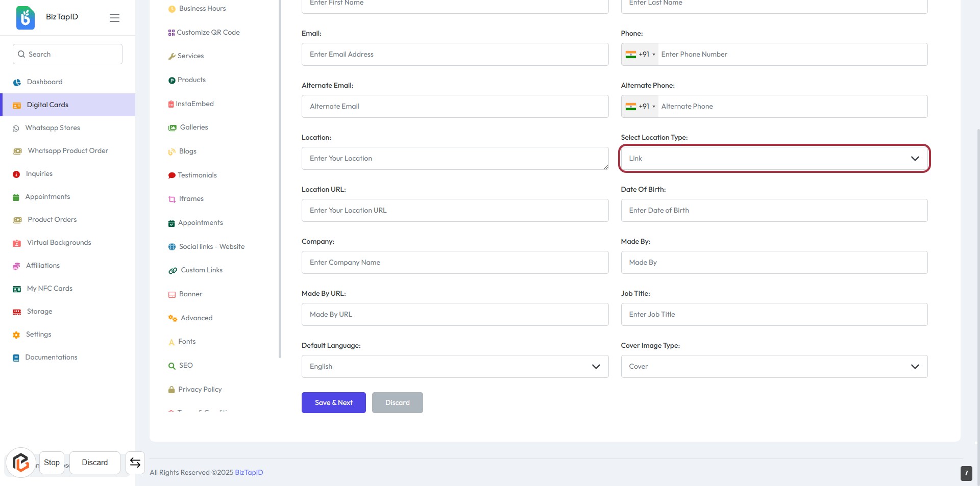
Task: Open the Select Location Type dropdown
Action: [774, 159]
